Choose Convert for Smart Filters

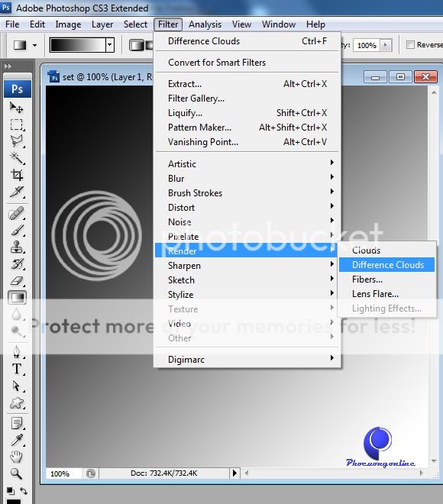247,63
